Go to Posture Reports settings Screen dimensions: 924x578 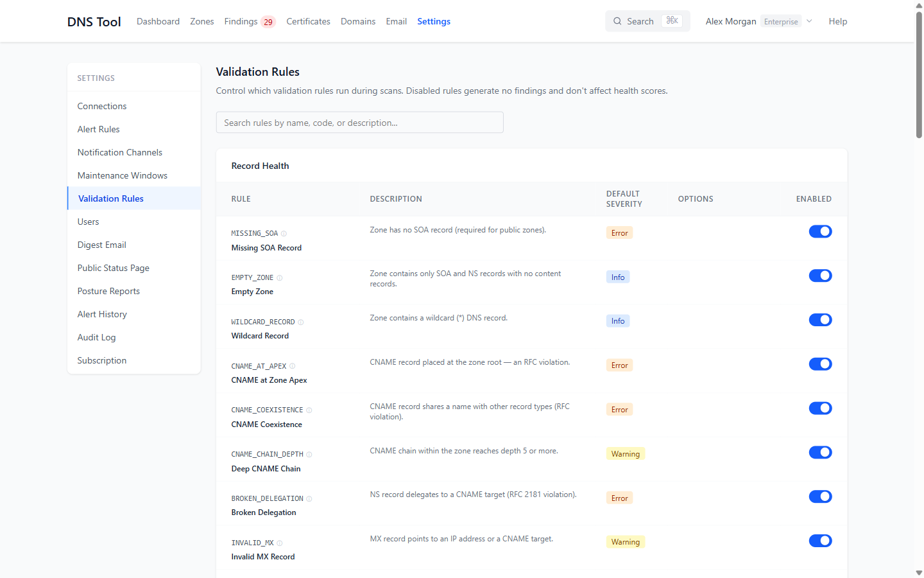point(134,291)
